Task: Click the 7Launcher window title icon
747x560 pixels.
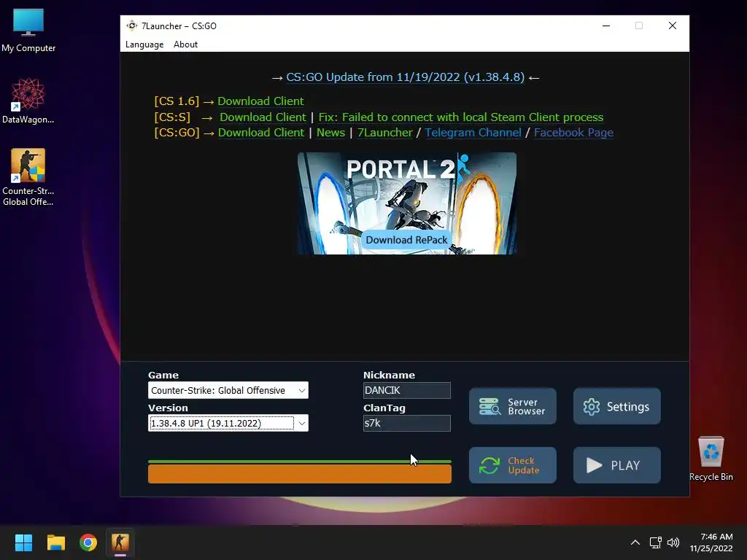Action: [132, 26]
